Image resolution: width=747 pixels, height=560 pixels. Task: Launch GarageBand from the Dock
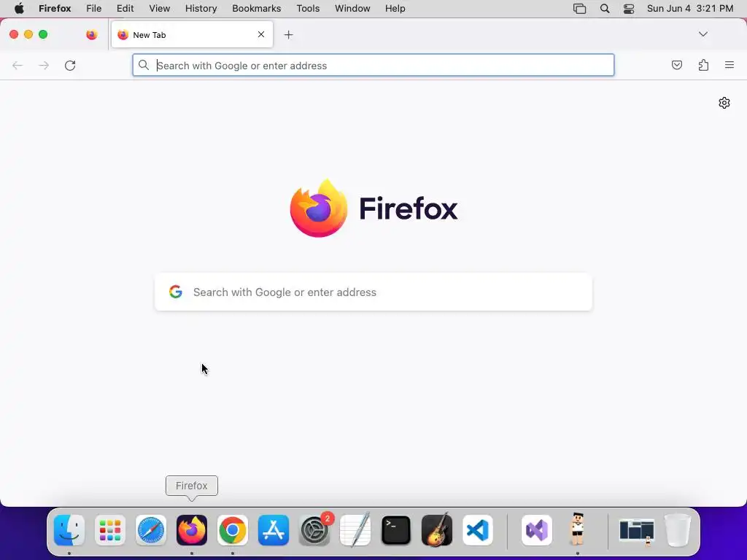point(437,530)
